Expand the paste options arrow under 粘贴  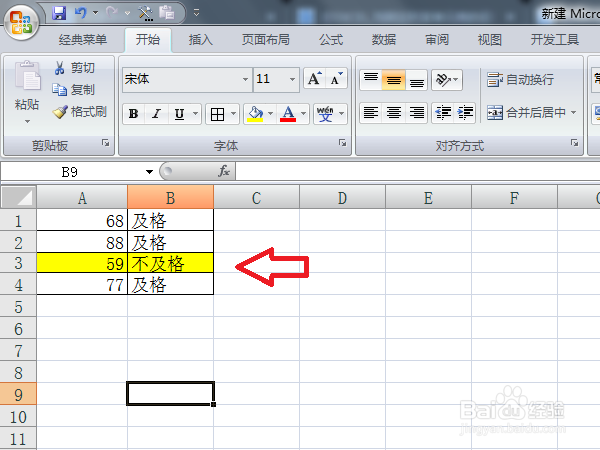click(x=27, y=122)
